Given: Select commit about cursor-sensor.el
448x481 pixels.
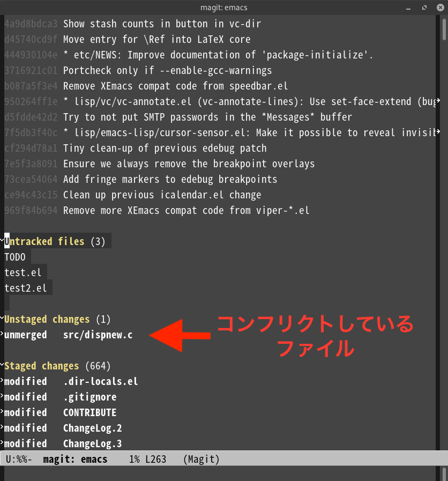Looking at the screenshot, I should 250,133.
